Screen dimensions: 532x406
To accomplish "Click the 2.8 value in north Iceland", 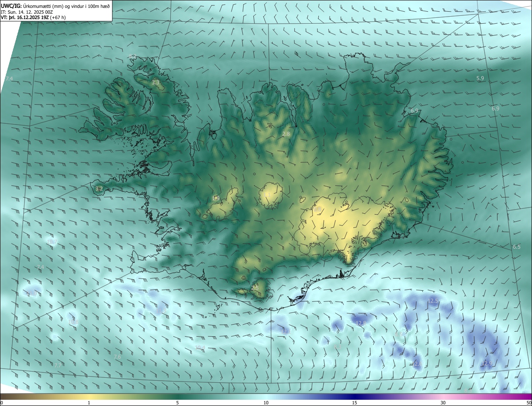I will pos(286,134).
